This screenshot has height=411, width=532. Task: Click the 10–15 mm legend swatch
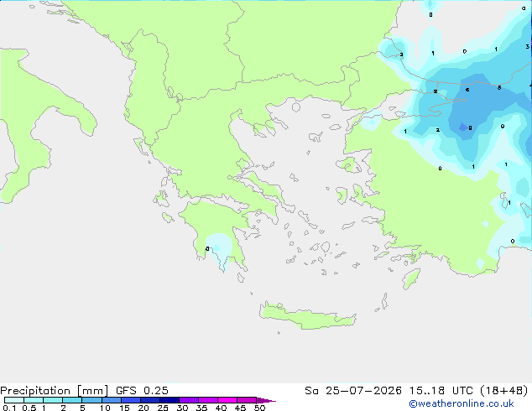pos(111,400)
